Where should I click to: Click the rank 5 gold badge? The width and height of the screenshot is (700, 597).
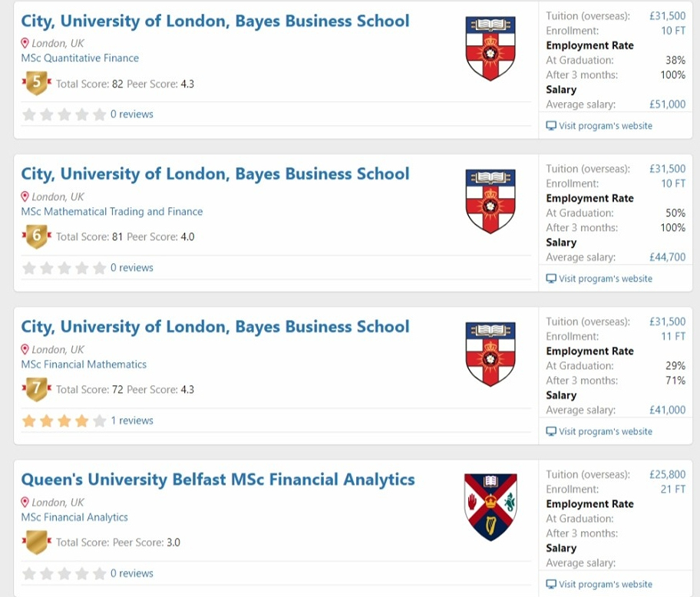[x=37, y=83]
